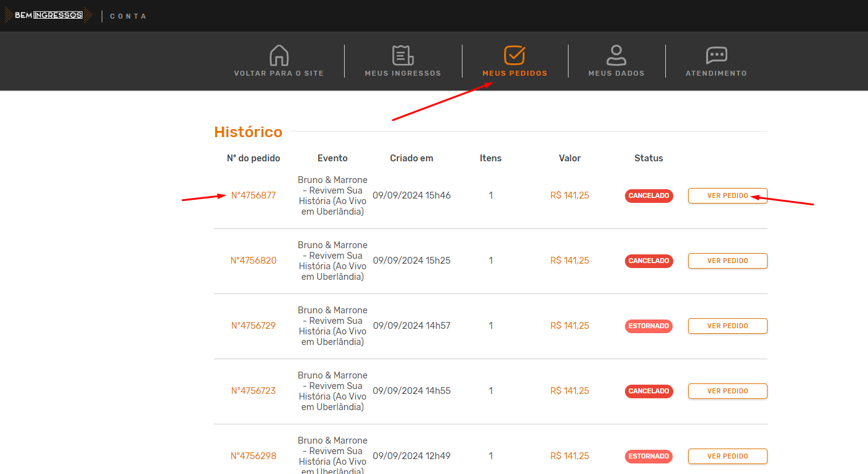Click event name in order N°4756877 row
Viewport: 868px width, 474px height.
pos(332,195)
